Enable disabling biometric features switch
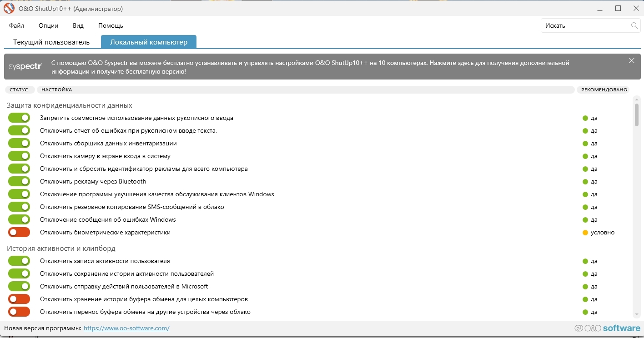The image size is (644, 338). 19,232
